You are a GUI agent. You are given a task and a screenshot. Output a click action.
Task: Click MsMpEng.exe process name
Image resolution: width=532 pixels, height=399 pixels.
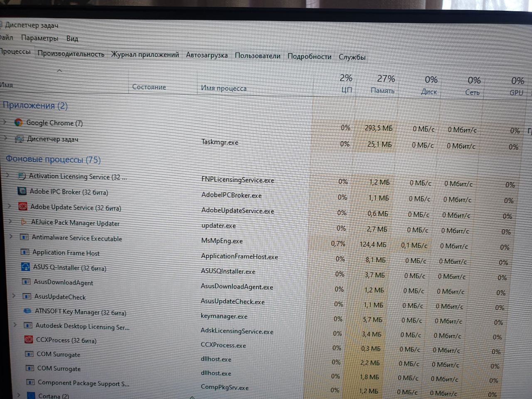click(222, 241)
